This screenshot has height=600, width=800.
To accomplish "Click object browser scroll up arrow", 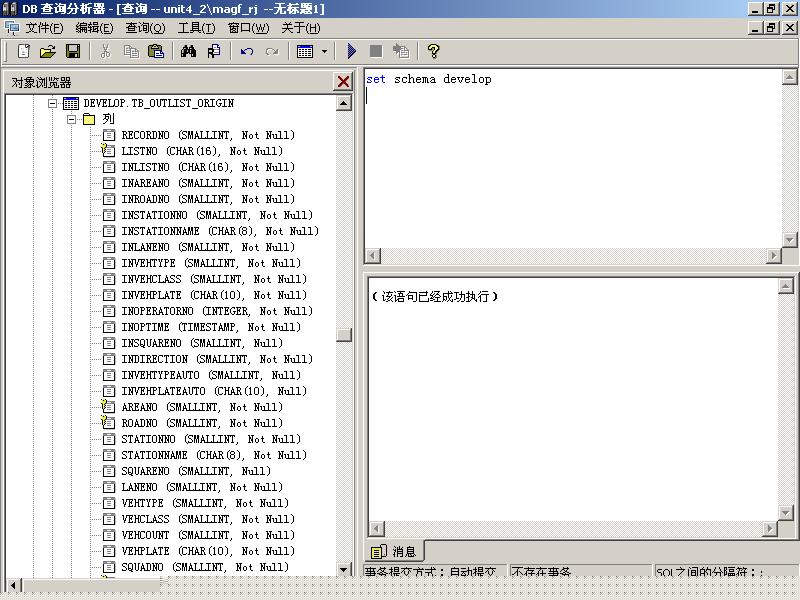I will [344, 104].
